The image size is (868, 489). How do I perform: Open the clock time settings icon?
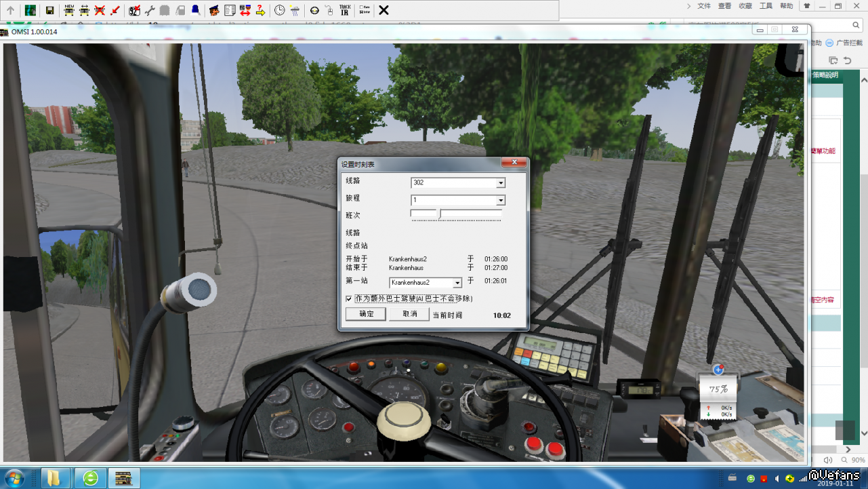point(279,10)
